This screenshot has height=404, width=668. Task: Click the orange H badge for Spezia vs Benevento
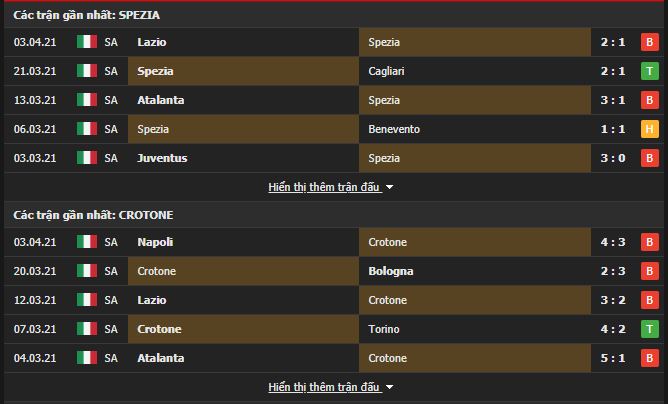tap(649, 129)
